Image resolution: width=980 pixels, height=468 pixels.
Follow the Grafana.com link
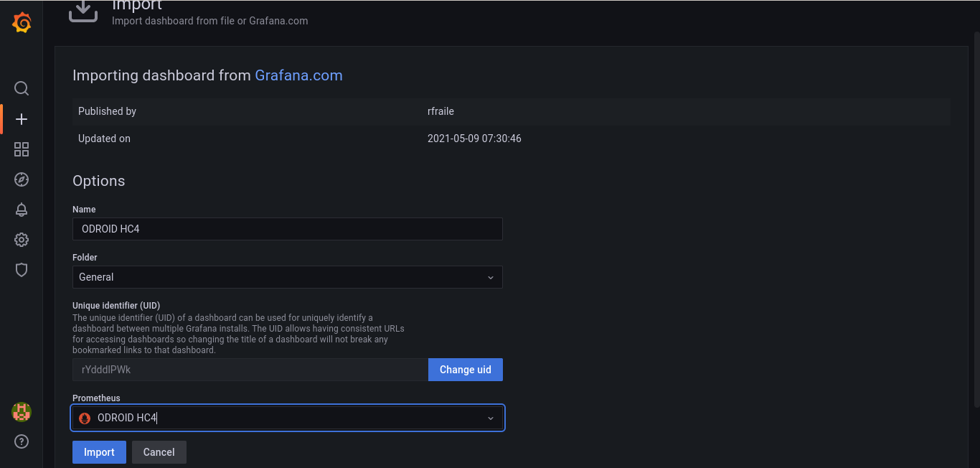(298, 75)
